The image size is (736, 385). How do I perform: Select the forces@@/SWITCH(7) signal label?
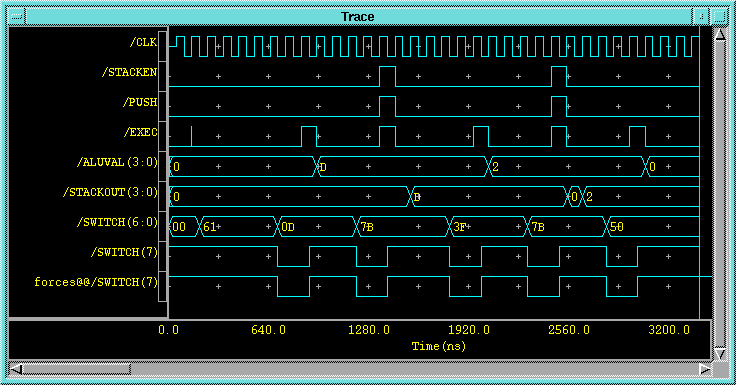click(96, 282)
